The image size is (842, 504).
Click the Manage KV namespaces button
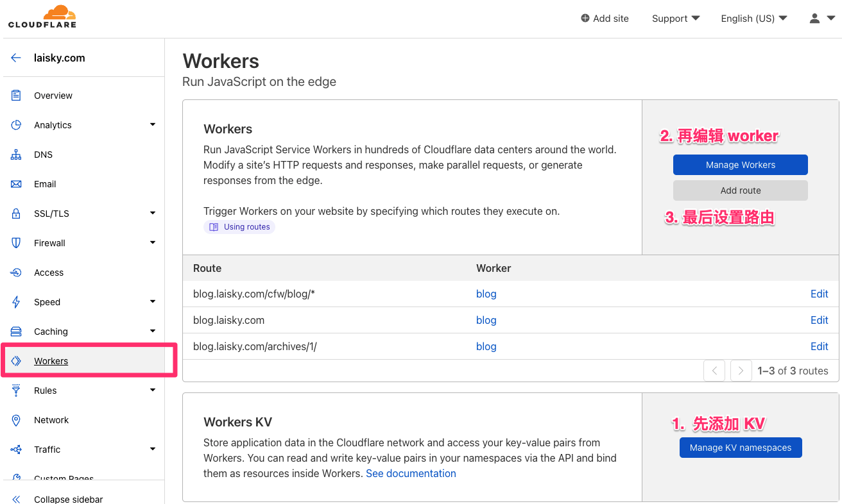point(740,448)
